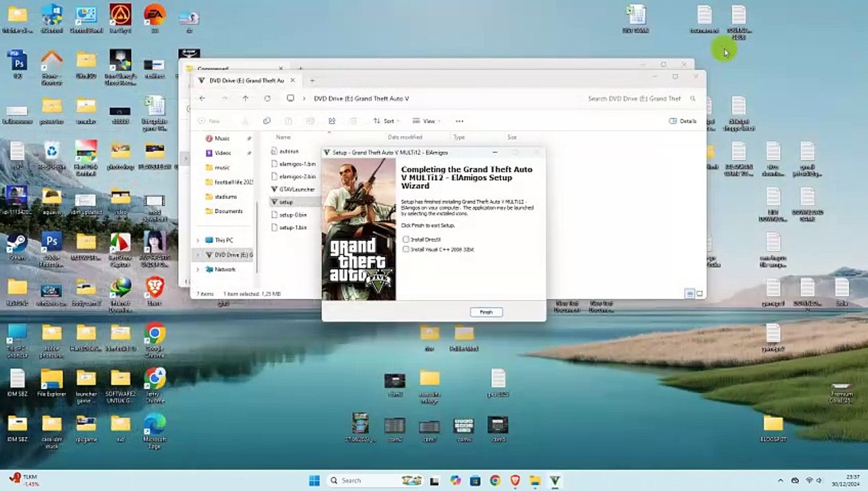The image size is (868, 491).
Task: Open Documents in the navigation pane
Action: [x=229, y=211]
